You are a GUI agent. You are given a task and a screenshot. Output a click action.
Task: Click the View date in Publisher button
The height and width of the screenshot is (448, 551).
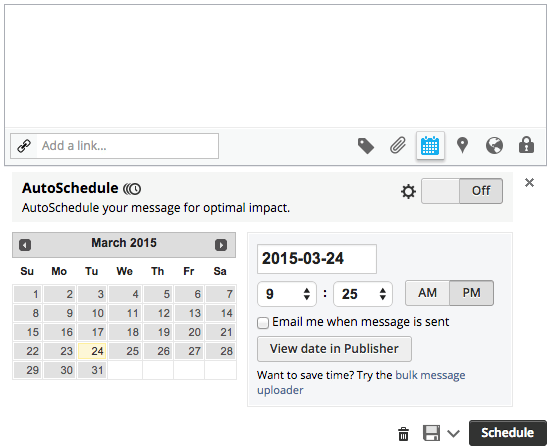point(334,349)
